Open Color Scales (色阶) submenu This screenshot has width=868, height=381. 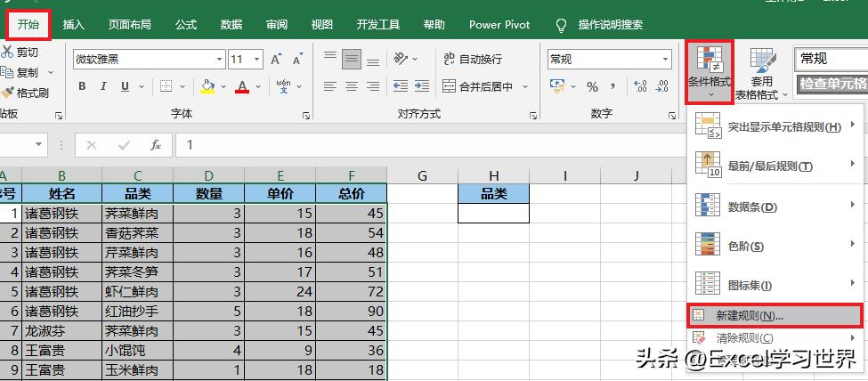tap(775, 246)
